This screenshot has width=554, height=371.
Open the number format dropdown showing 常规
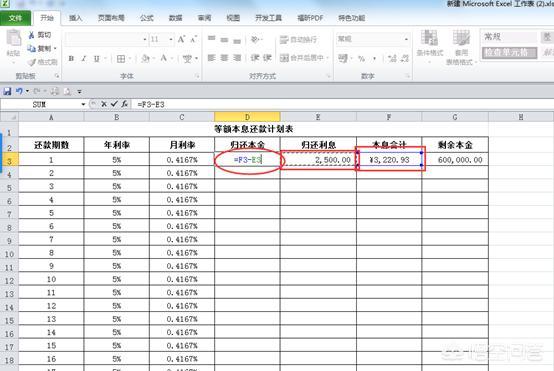click(x=406, y=39)
